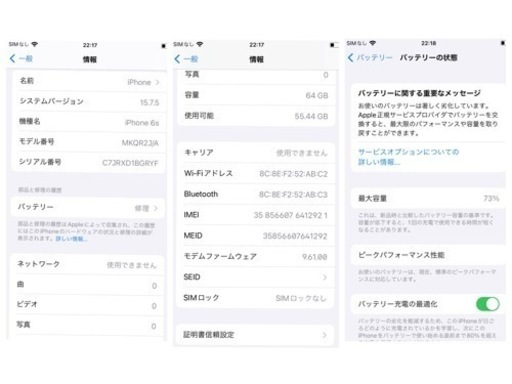
Task: Select SIMロック SIMロックなし row
Action: click(x=256, y=298)
